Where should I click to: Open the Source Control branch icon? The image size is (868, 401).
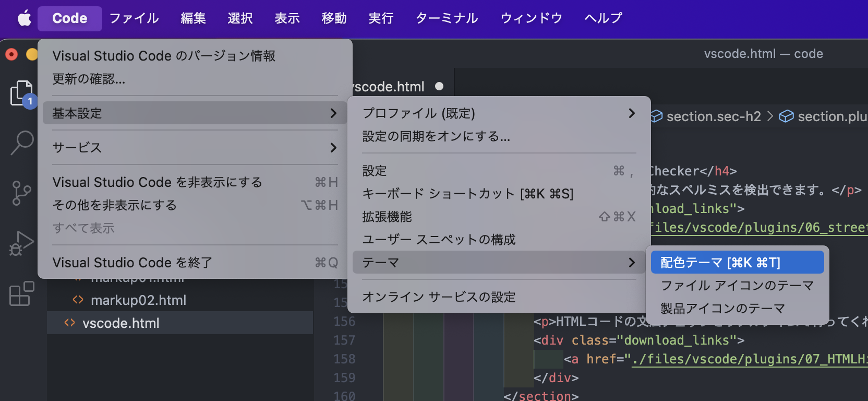pyautogui.click(x=21, y=193)
